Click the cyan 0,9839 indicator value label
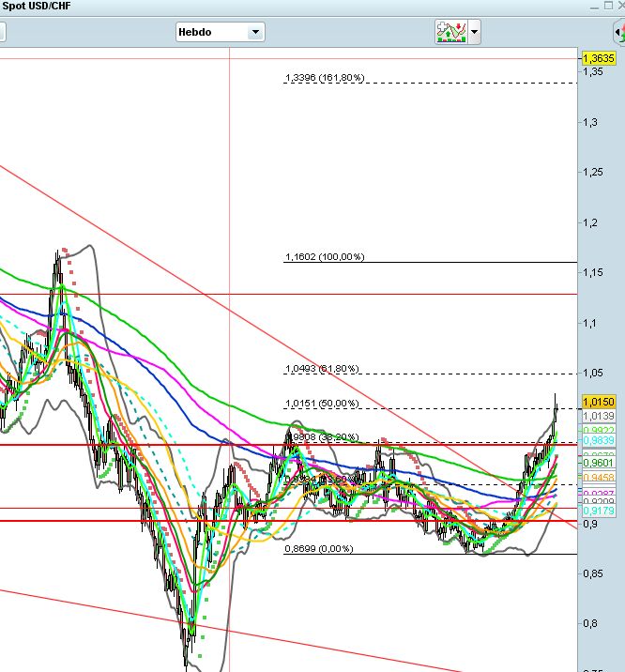The width and height of the screenshot is (625, 672). [599, 440]
